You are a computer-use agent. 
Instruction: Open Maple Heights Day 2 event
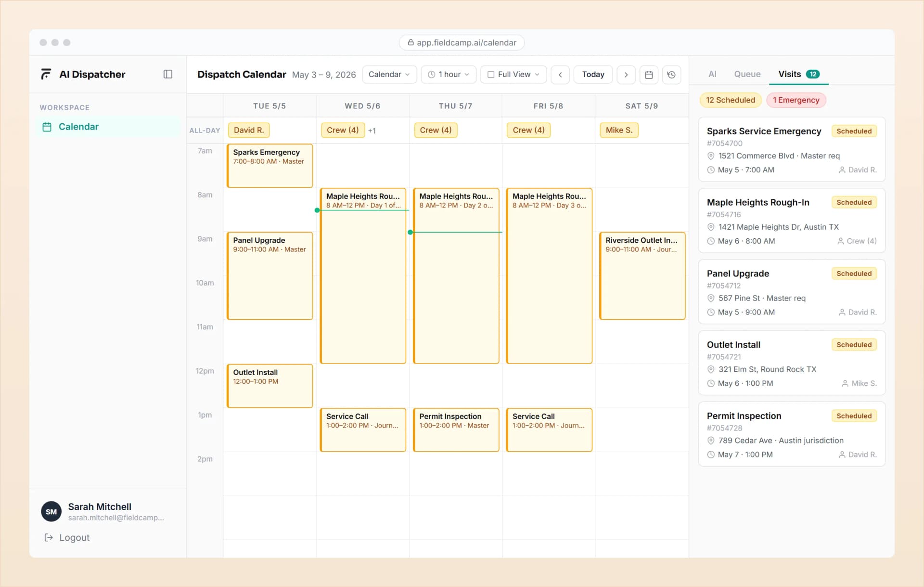tap(456, 276)
